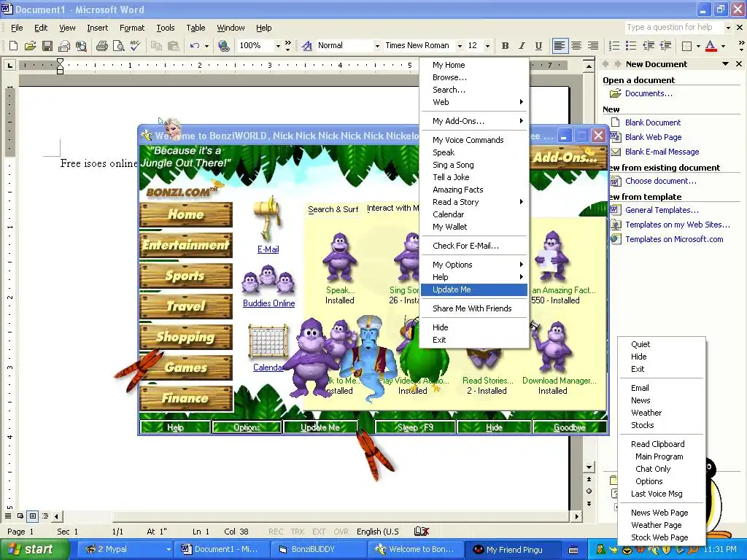Viewport: 747px width, 560px height.
Task: Open the Font Color dropdown arrow
Action: point(723,46)
